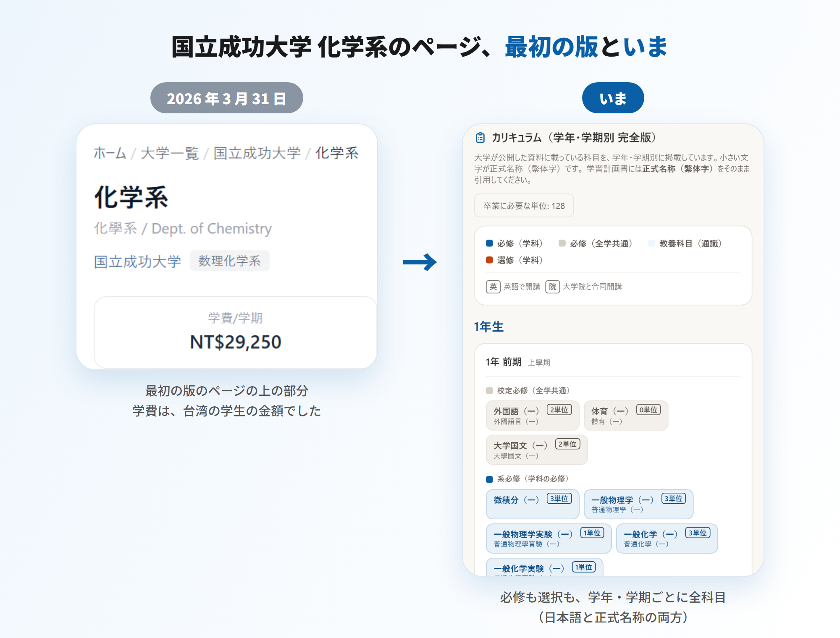Click the orange 選修（学科） legend swatch

[x=489, y=260]
